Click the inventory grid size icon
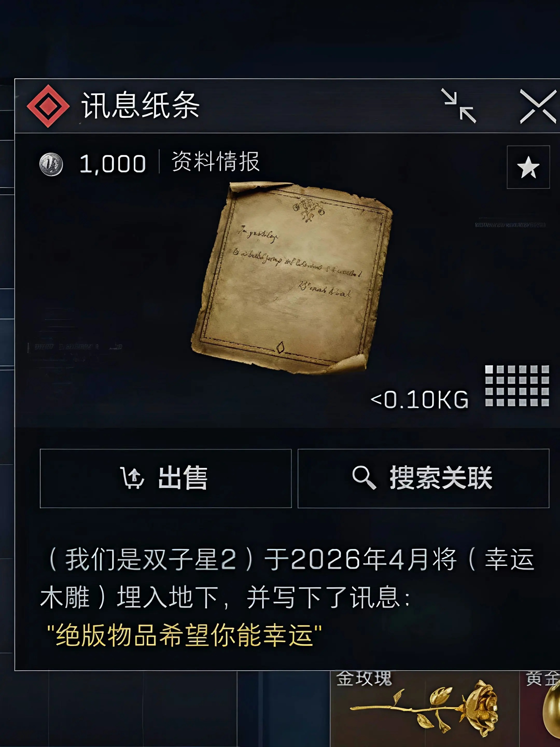Screen dimensions: 560x747 [517, 385]
